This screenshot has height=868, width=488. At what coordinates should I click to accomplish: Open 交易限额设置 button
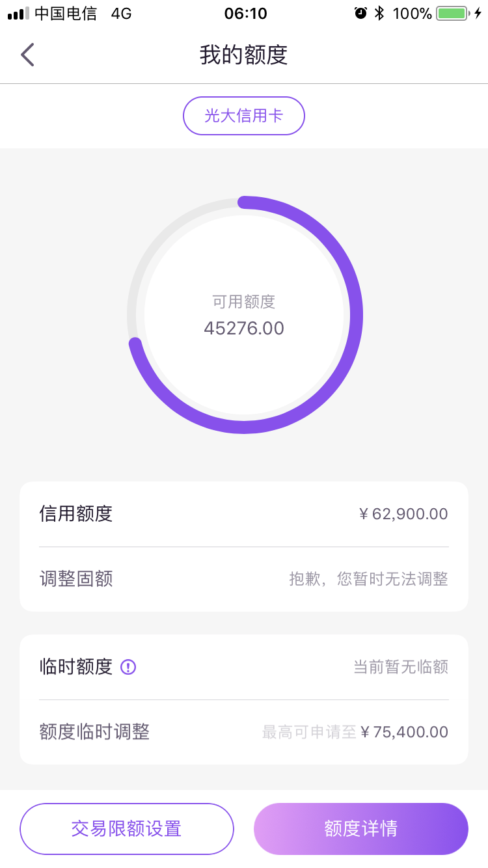pos(127,829)
